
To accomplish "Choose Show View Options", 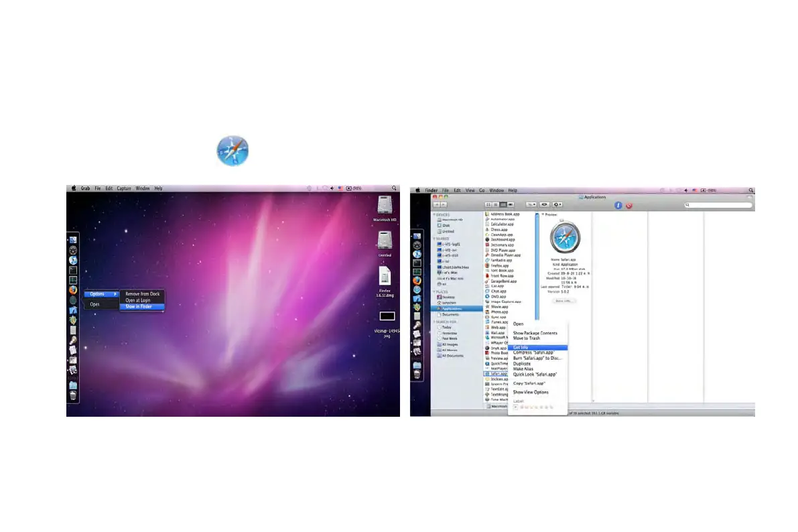I will (531, 393).
